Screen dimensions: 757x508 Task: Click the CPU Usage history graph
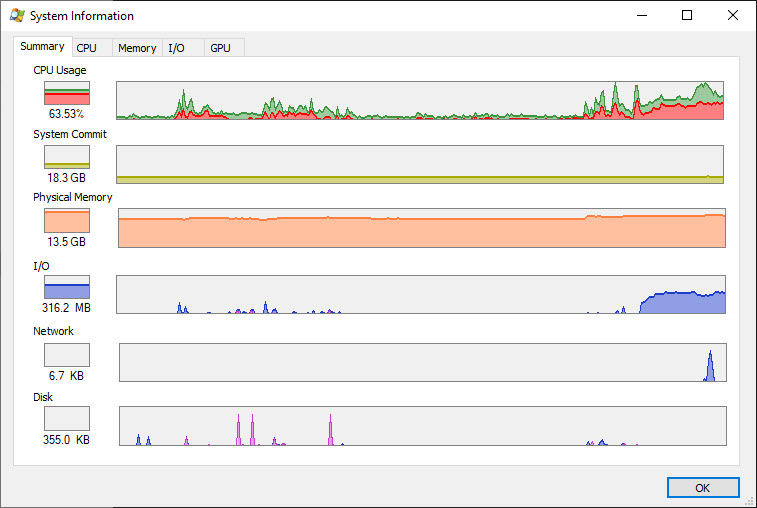pyautogui.click(x=420, y=100)
